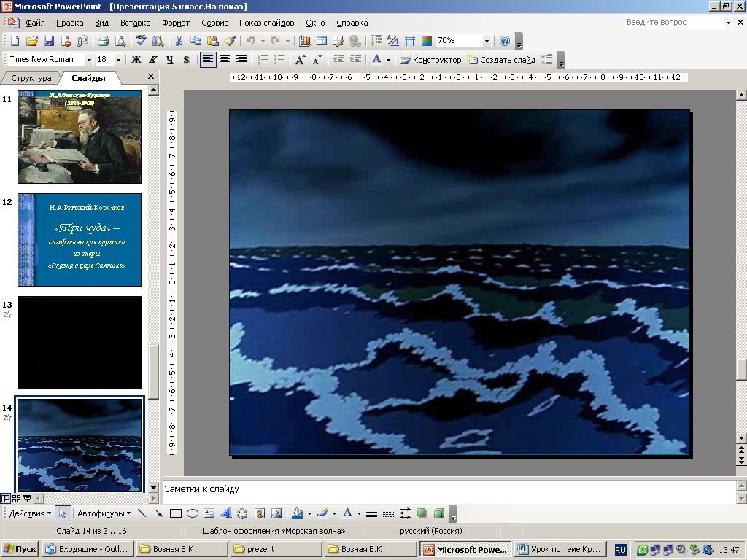
Task: Undo the last action
Action: 251,41
